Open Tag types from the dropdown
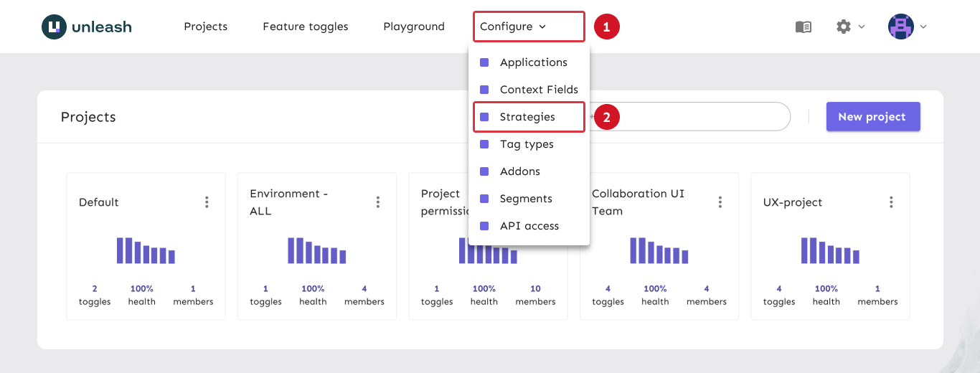This screenshot has width=980, height=373. pyautogui.click(x=527, y=144)
